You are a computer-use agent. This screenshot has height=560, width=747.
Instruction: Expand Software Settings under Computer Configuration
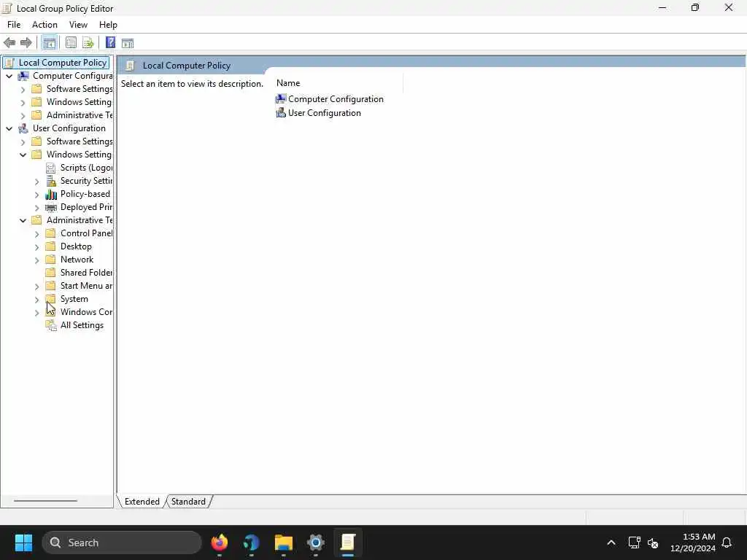click(x=23, y=89)
